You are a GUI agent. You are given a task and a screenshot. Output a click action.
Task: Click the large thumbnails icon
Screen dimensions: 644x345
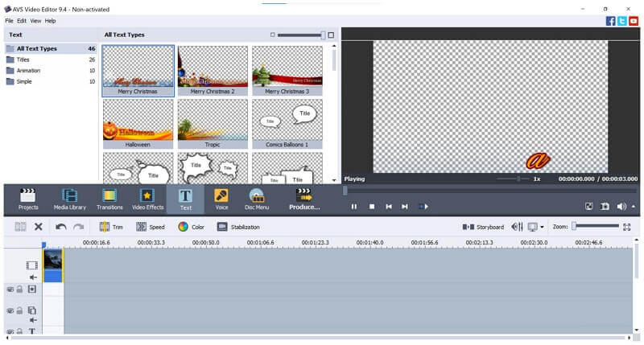331,35
